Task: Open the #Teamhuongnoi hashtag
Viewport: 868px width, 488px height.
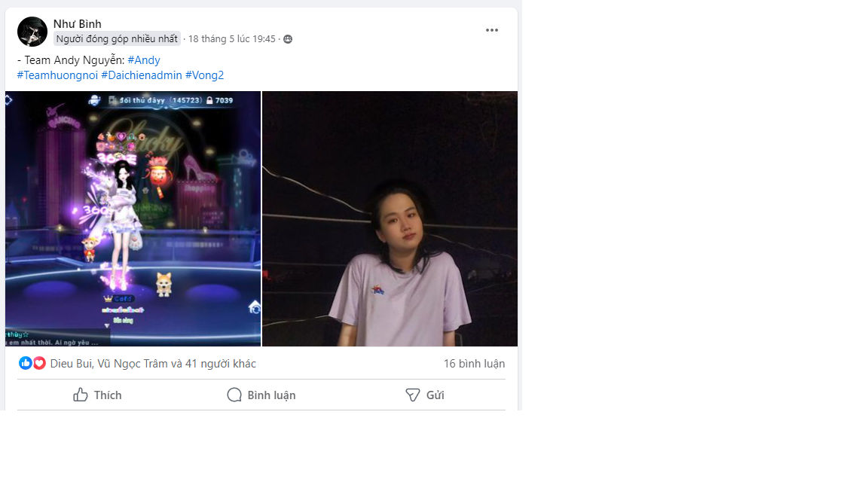Action: pos(57,75)
